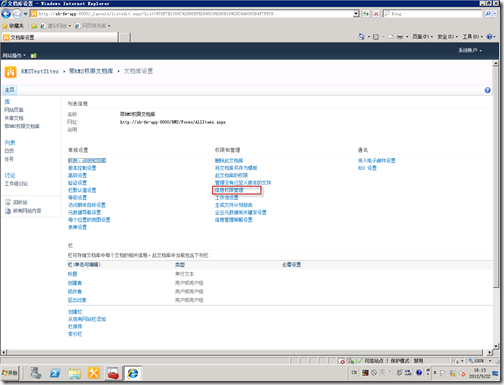Open PowerShell taskbar icon

(x=55, y=373)
